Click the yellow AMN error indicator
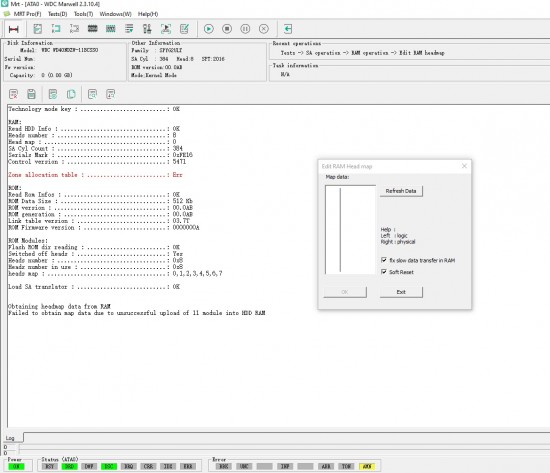550x473 pixels. (x=367, y=466)
